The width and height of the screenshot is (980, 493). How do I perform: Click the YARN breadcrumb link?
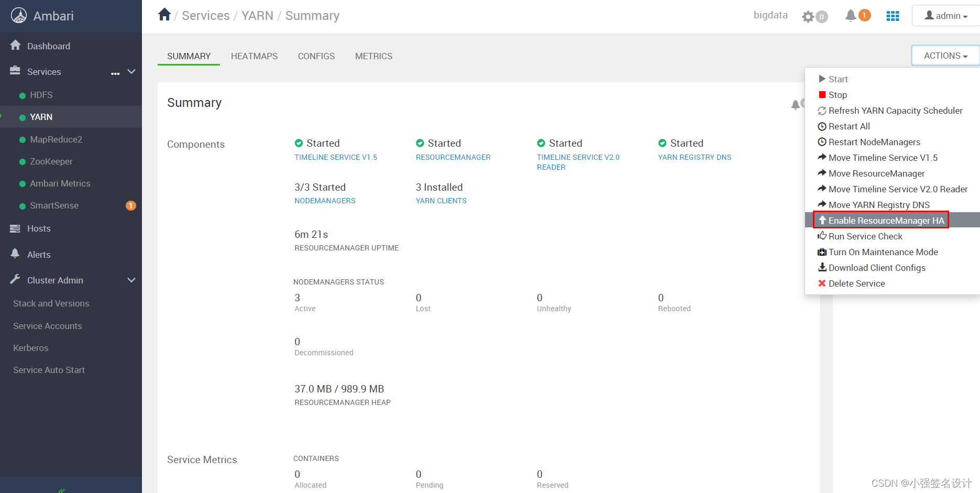click(257, 16)
